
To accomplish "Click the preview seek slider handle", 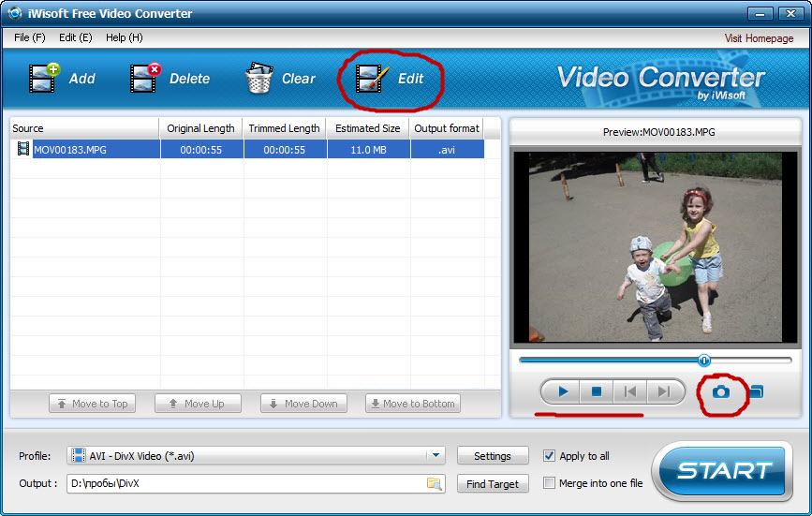I will click(703, 361).
